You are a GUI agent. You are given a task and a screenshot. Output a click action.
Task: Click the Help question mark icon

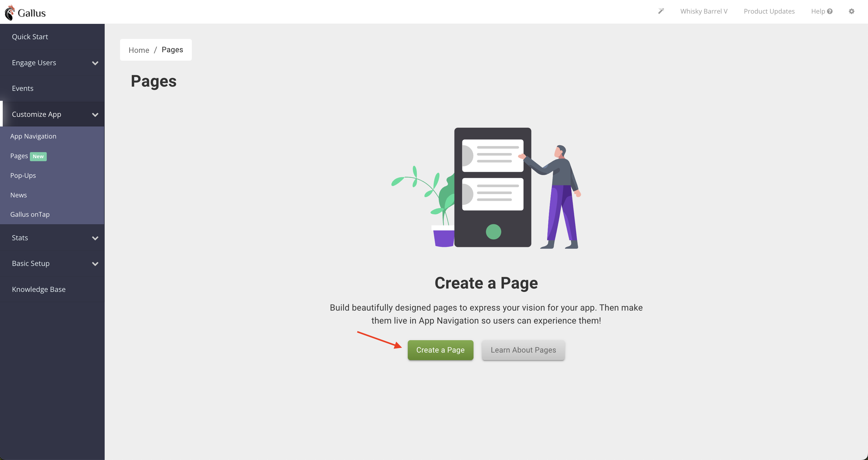pos(830,11)
